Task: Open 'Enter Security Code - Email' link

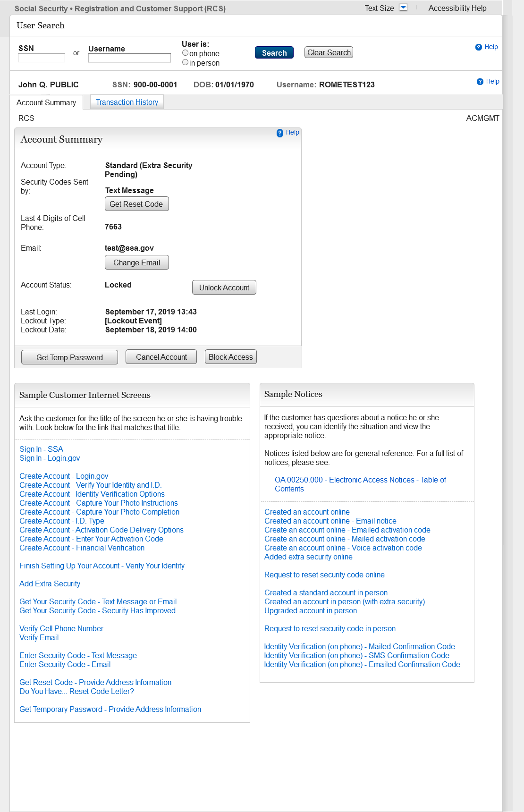Action: (x=65, y=664)
